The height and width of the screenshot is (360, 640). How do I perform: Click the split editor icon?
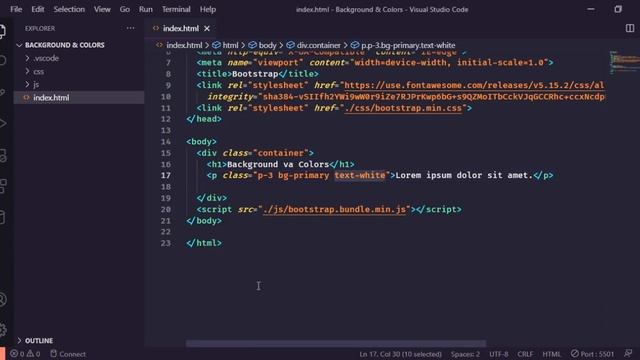coord(630,28)
